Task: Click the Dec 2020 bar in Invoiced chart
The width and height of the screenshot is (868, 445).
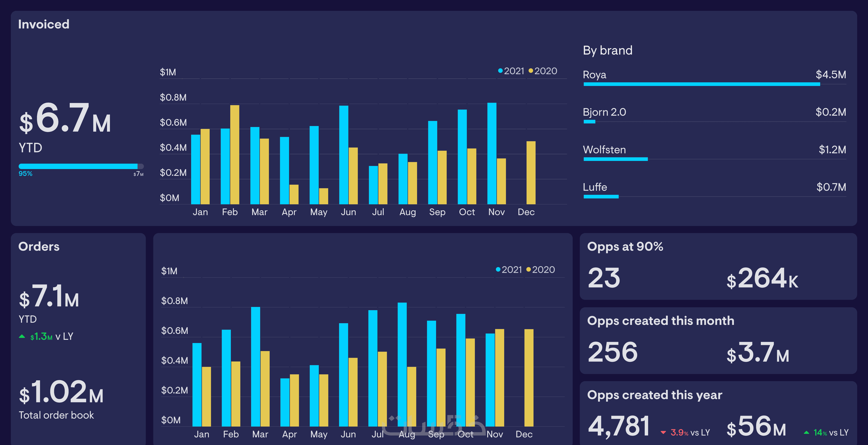Action: coord(531,173)
